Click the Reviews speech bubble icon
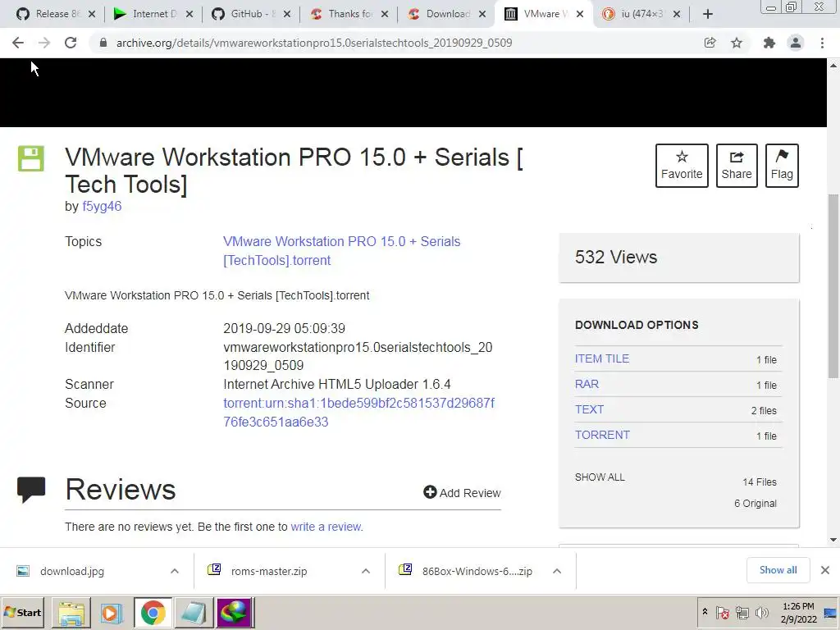The height and width of the screenshot is (630, 840). click(31, 489)
